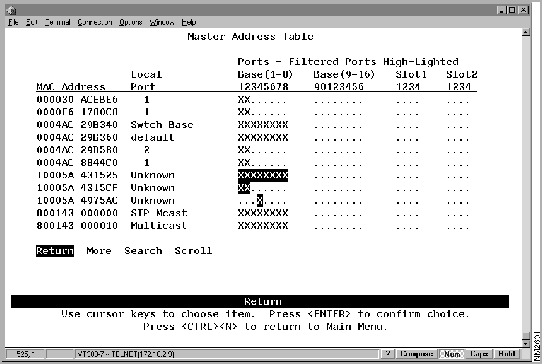
Task: Click the Master Address Table title
Action: click(250, 36)
